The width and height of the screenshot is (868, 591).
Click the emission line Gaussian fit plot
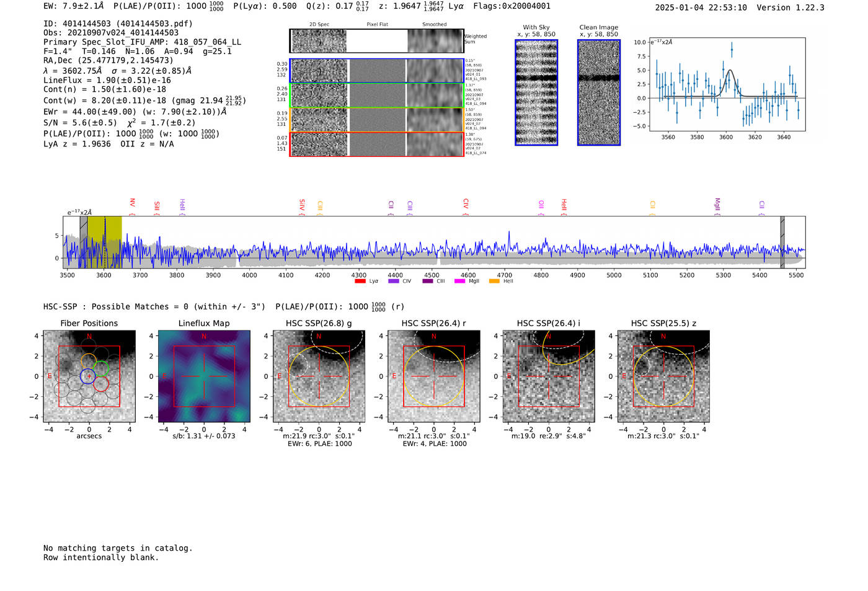click(x=727, y=84)
